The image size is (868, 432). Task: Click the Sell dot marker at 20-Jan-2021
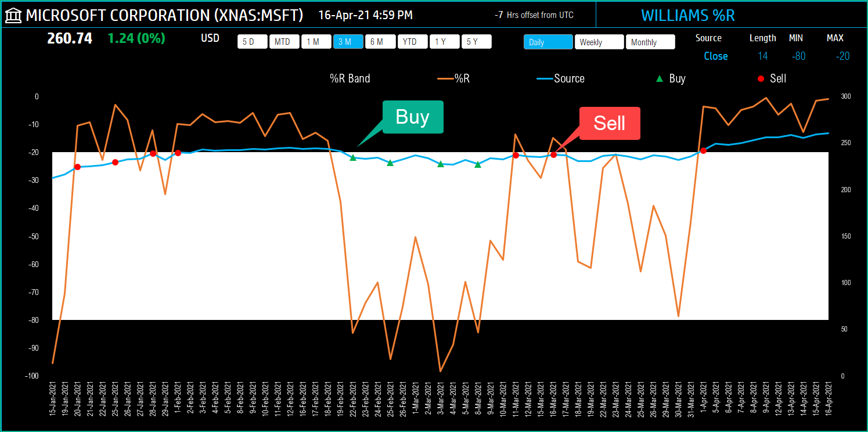click(x=77, y=167)
